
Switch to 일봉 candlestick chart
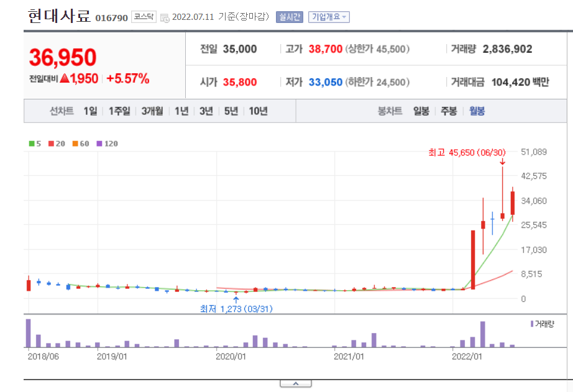421,111
